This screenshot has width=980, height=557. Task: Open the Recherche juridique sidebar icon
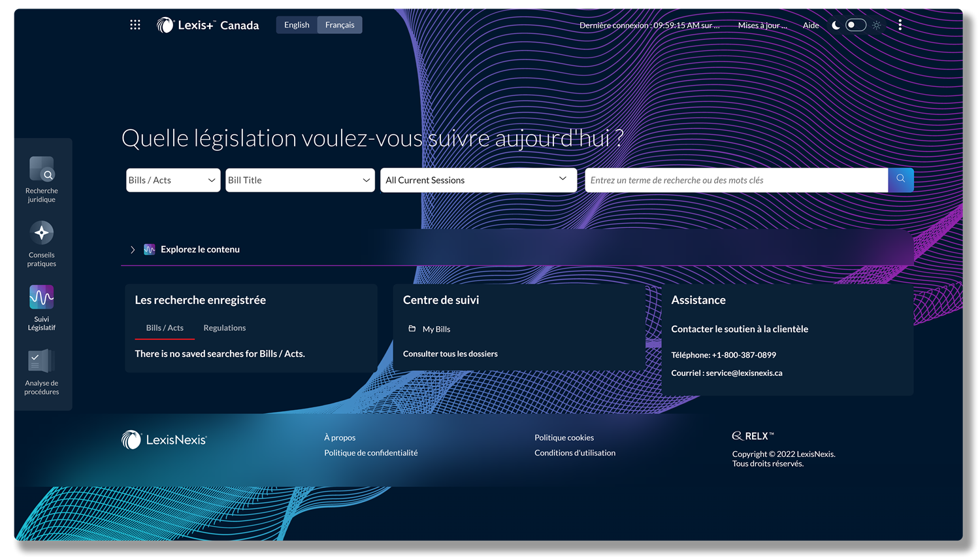(x=42, y=169)
